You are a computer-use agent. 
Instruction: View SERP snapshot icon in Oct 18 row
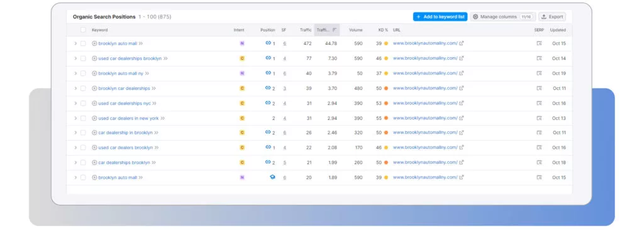pos(539,162)
